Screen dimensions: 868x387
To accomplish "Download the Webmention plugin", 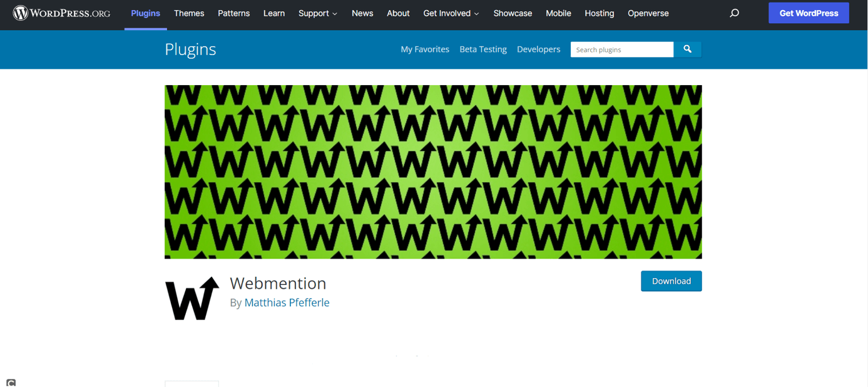I will pyautogui.click(x=671, y=281).
